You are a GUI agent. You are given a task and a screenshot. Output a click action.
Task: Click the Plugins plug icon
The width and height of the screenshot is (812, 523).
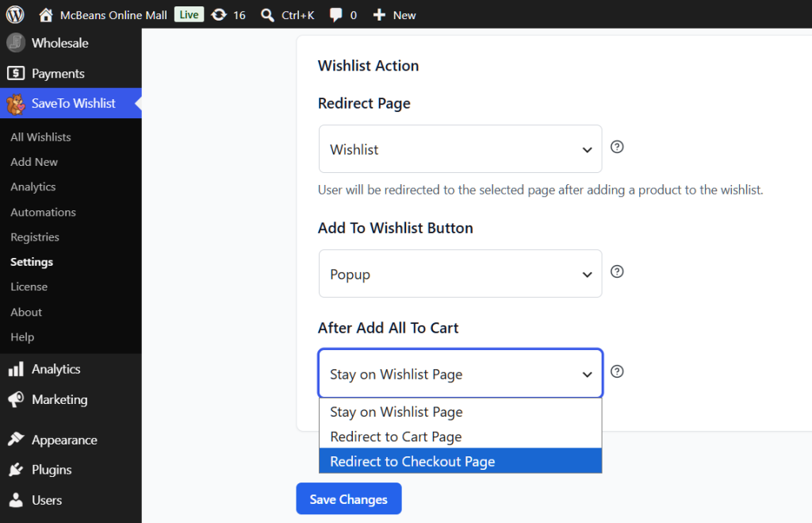tap(16, 470)
